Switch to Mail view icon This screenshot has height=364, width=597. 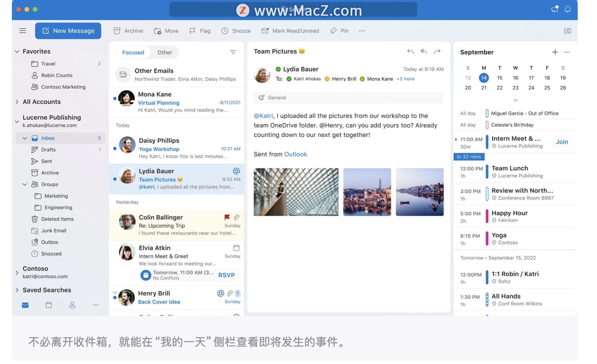click(x=25, y=305)
